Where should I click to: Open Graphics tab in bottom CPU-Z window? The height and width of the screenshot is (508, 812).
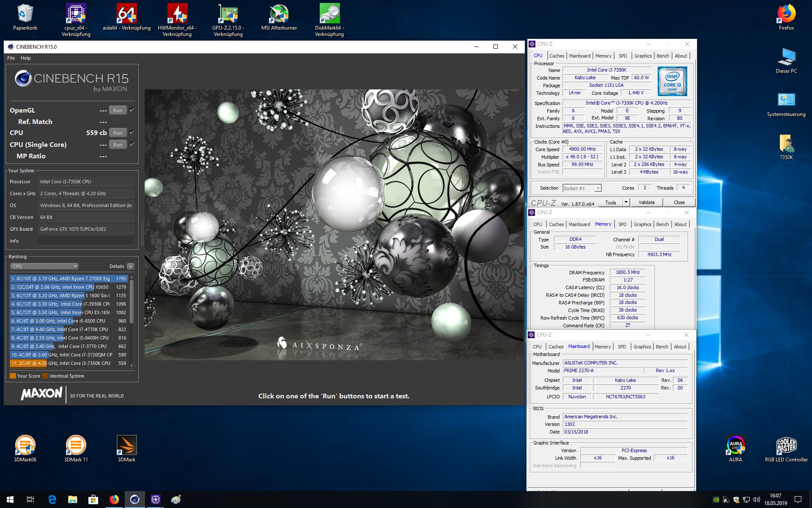[x=642, y=347]
